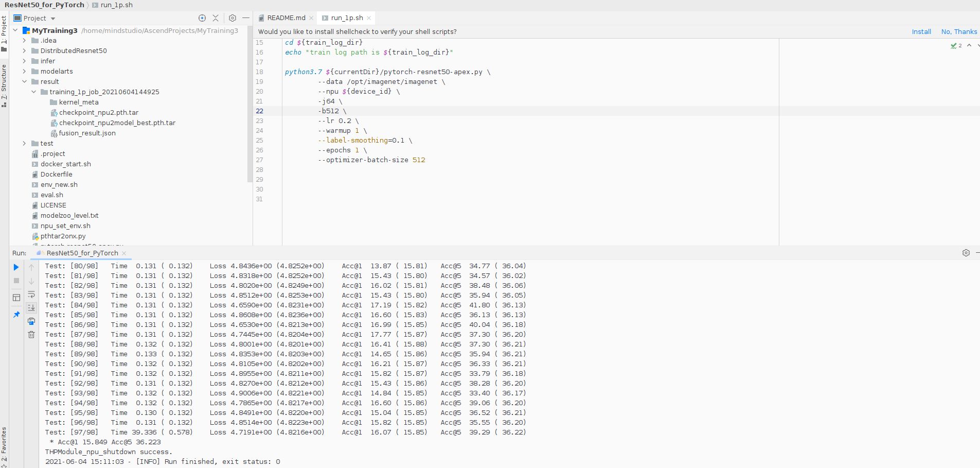The image size is (980, 468).
Task: Click 'Run finished, exit status: 0' log line
Action: (x=222, y=462)
